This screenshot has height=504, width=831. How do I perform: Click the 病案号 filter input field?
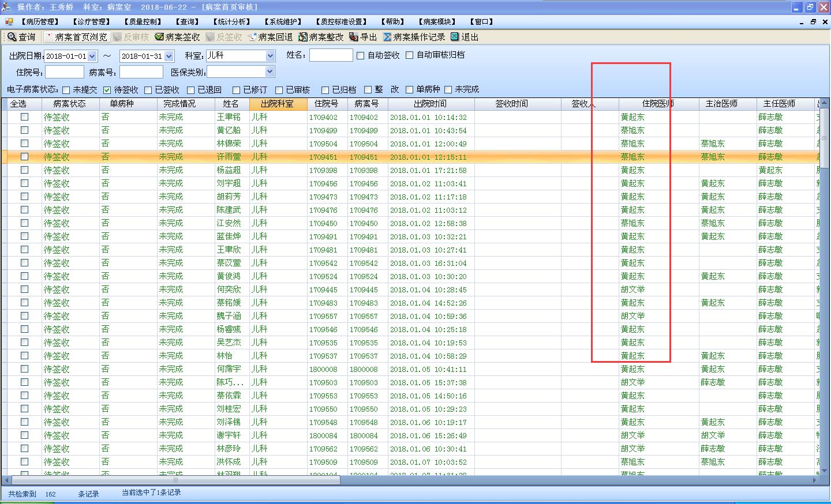tap(141, 72)
